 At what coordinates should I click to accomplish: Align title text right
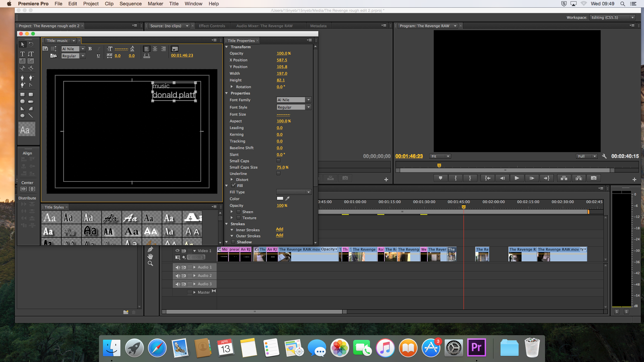click(x=163, y=49)
